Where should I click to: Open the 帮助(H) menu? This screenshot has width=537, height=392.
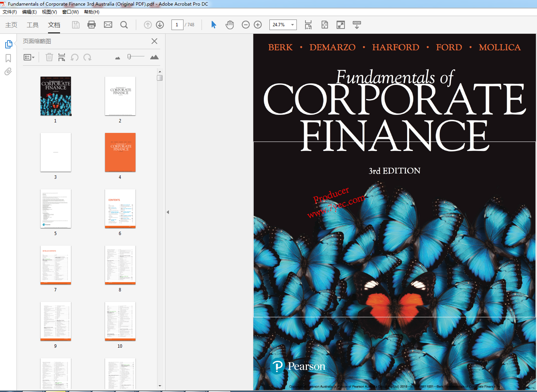pos(92,12)
